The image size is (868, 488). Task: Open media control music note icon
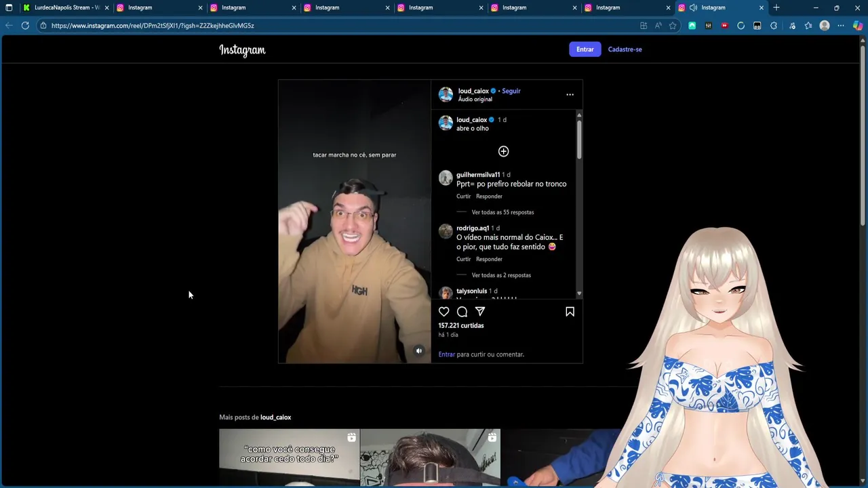[792, 26]
